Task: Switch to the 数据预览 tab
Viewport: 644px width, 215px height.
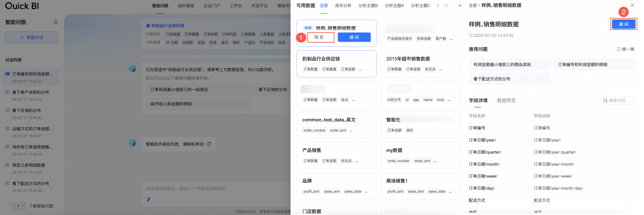Action: tap(506, 100)
